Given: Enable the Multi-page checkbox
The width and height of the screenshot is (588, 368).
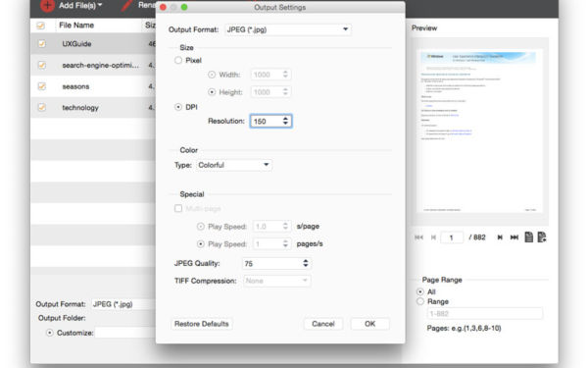Looking at the screenshot, I should (178, 208).
